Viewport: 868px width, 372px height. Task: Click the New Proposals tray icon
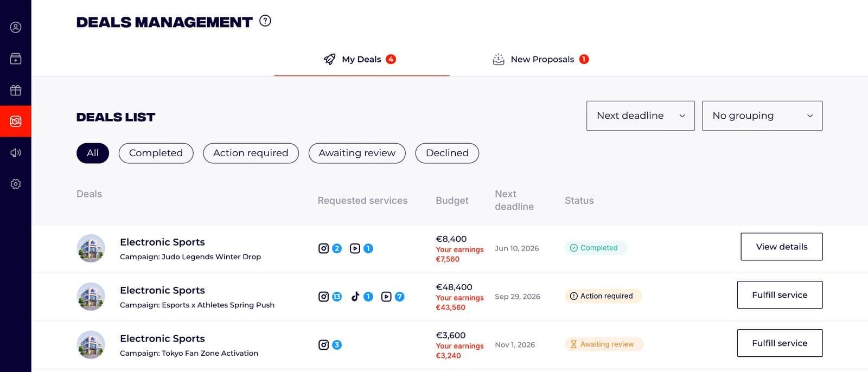point(499,59)
